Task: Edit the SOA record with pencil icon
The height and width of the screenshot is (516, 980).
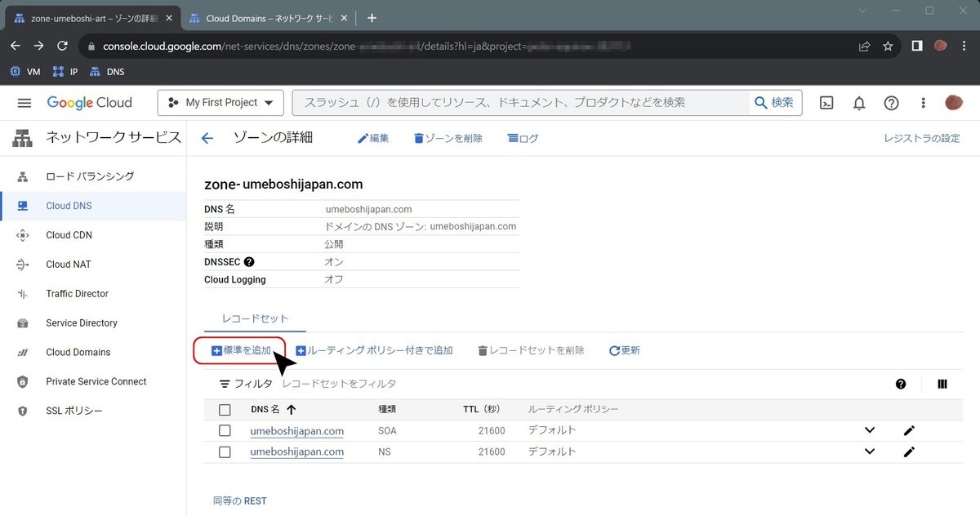Action: pos(909,430)
